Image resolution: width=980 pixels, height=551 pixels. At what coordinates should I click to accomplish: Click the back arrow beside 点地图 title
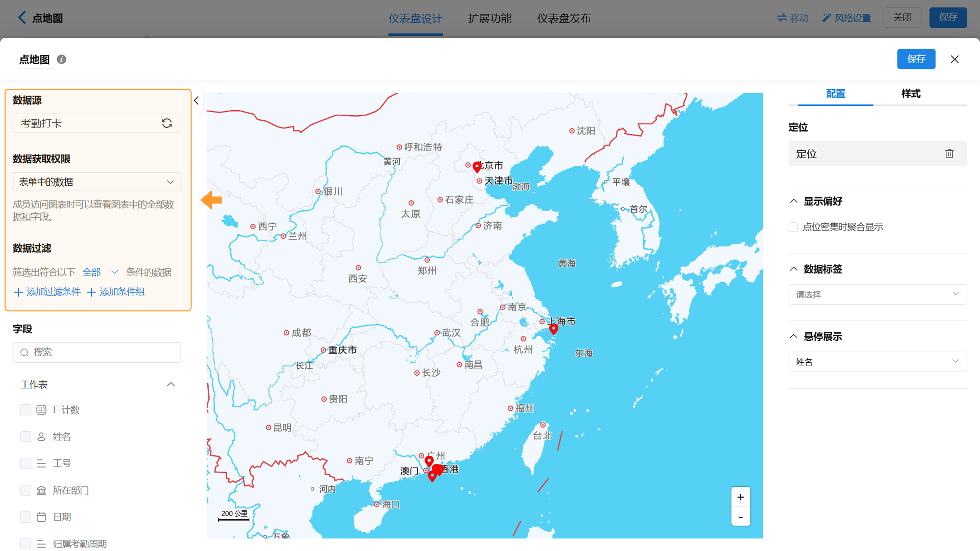pos(22,18)
